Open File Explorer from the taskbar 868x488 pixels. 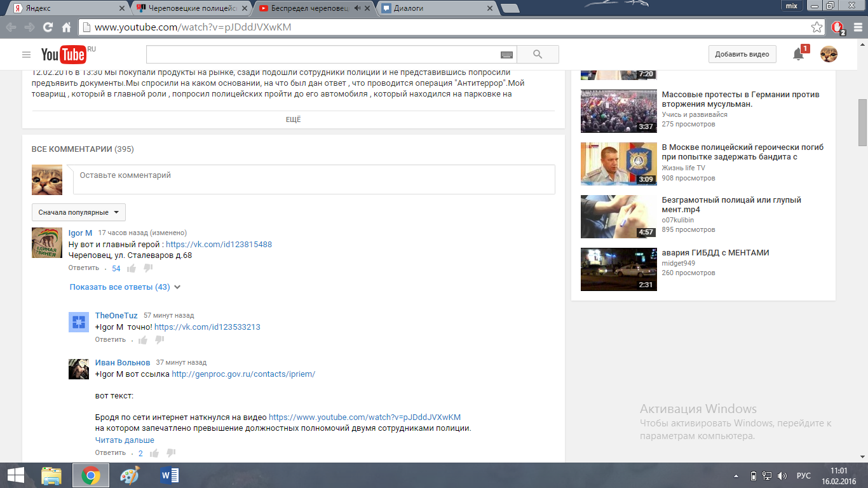tap(51, 475)
